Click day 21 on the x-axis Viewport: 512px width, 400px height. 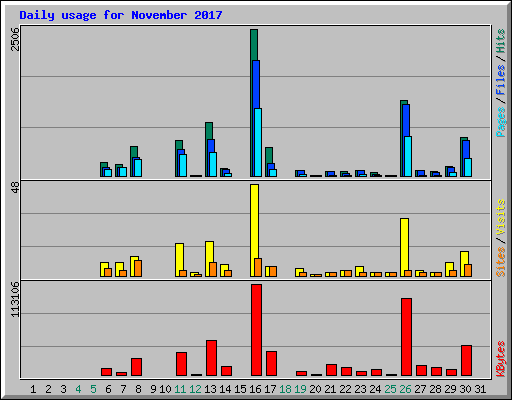point(330,389)
